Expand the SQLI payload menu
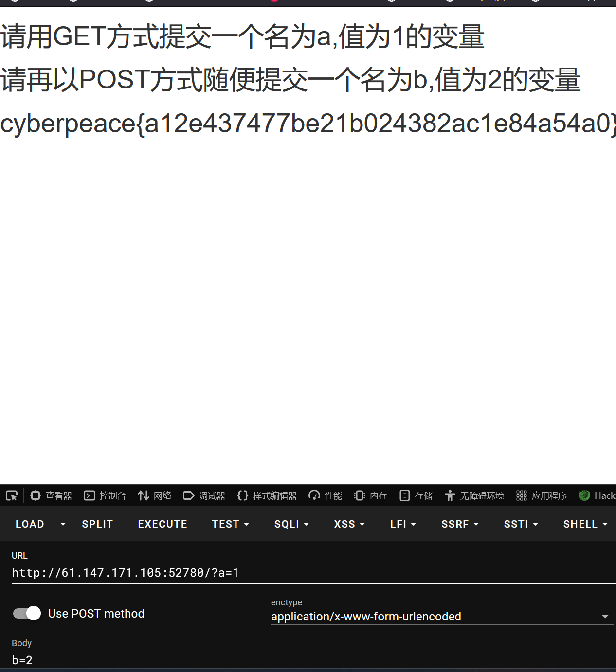 [x=291, y=524]
